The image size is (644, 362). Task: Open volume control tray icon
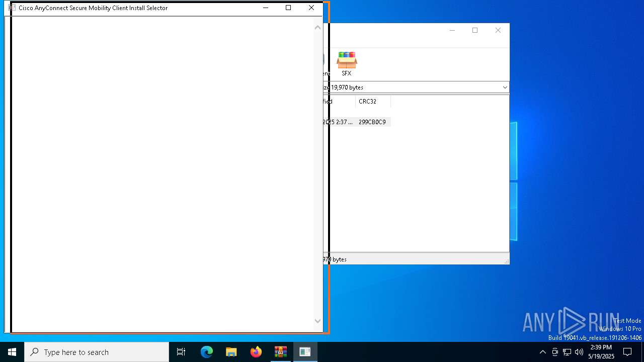(579, 352)
